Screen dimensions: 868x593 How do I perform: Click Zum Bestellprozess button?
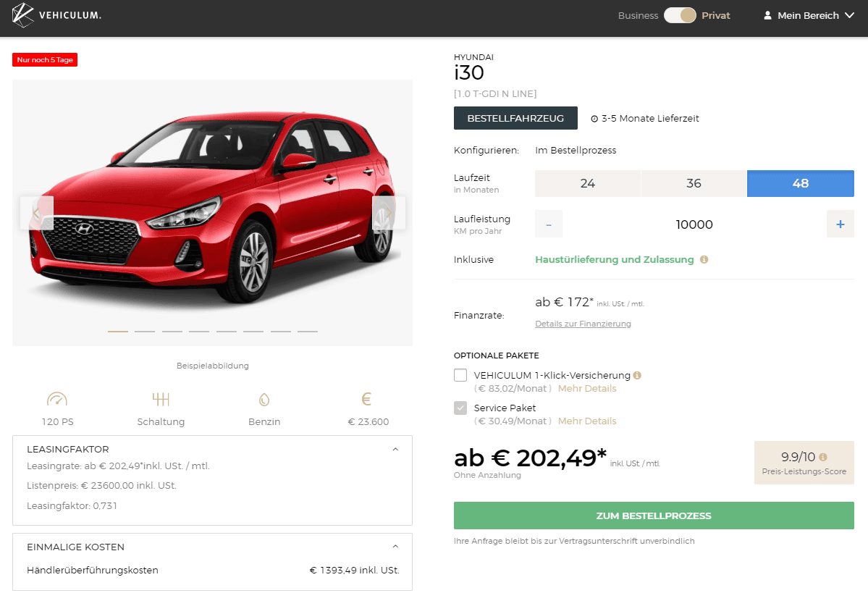pyautogui.click(x=654, y=516)
